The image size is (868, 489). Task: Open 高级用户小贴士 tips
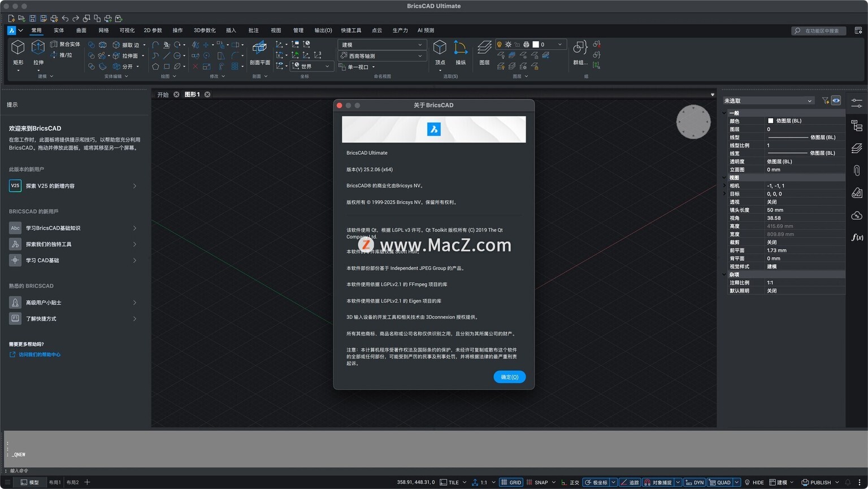(73, 302)
